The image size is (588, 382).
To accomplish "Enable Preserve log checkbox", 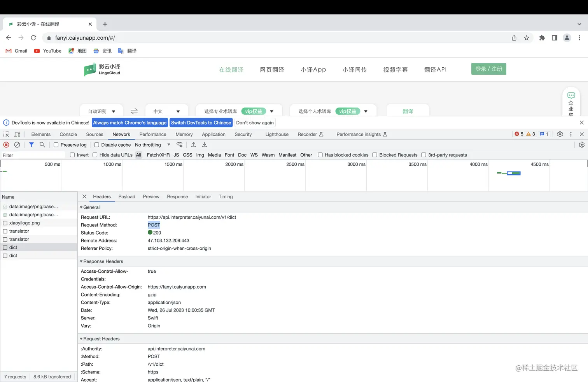I will pyautogui.click(x=56, y=145).
